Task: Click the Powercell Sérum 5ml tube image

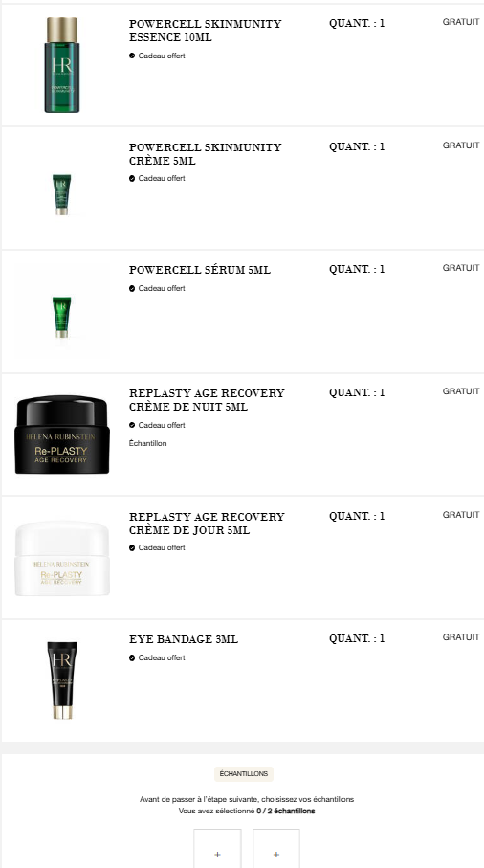Action: (x=62, y=317)
